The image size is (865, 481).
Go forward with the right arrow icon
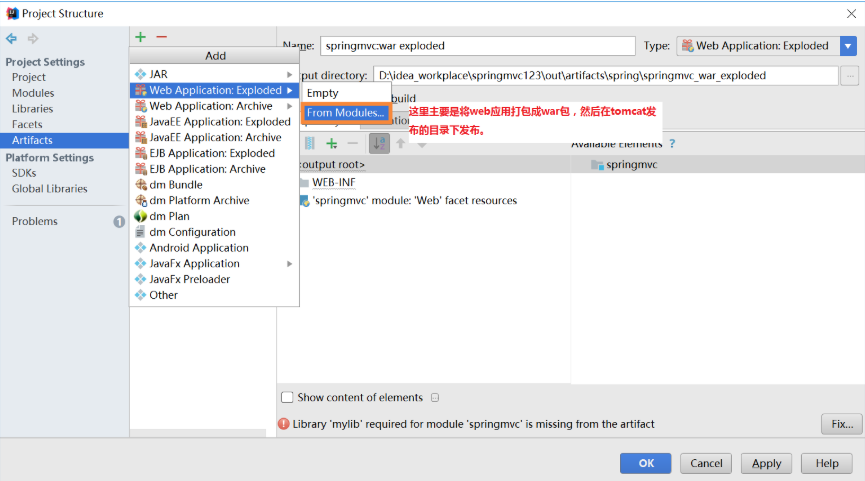tap(33, 39)
